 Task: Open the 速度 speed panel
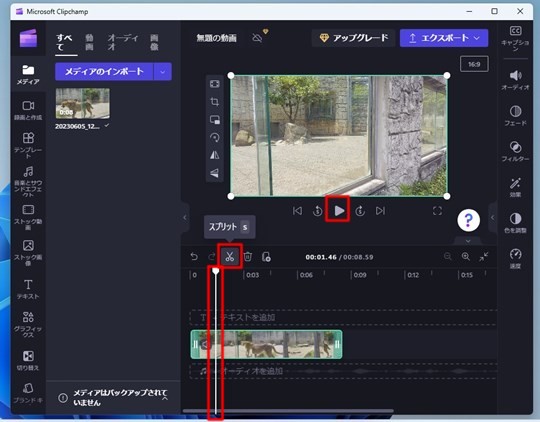(515, 258)
